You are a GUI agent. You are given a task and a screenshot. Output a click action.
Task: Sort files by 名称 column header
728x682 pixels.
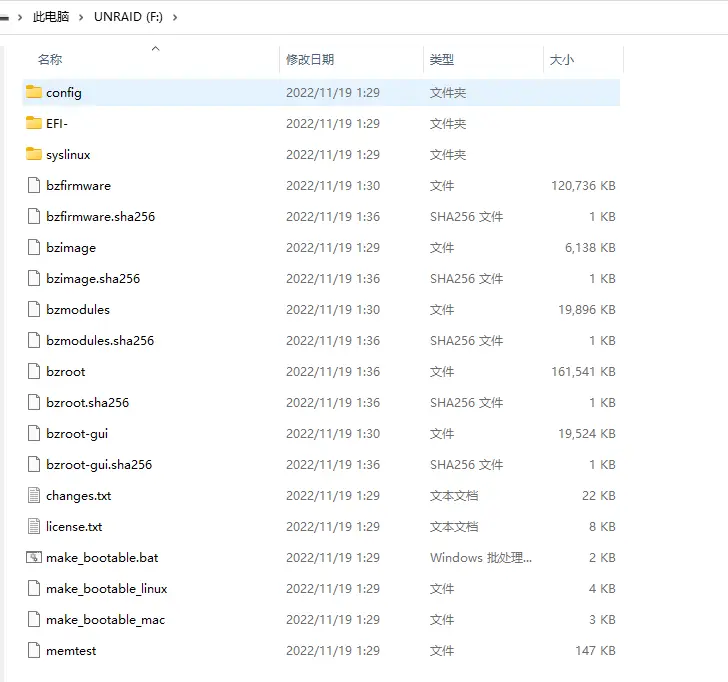click(x=50, y=60)
